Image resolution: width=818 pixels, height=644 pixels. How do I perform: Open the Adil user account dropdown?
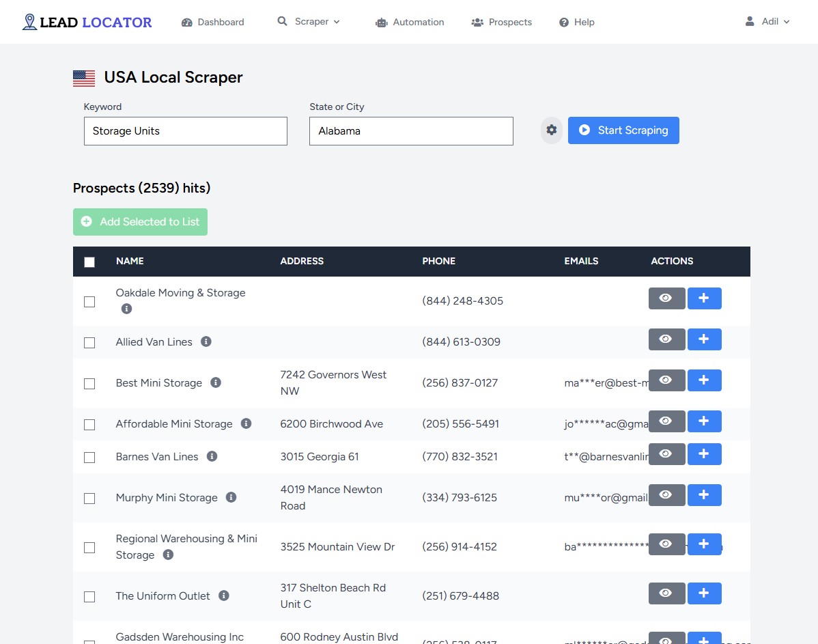[x=768, y=22]
